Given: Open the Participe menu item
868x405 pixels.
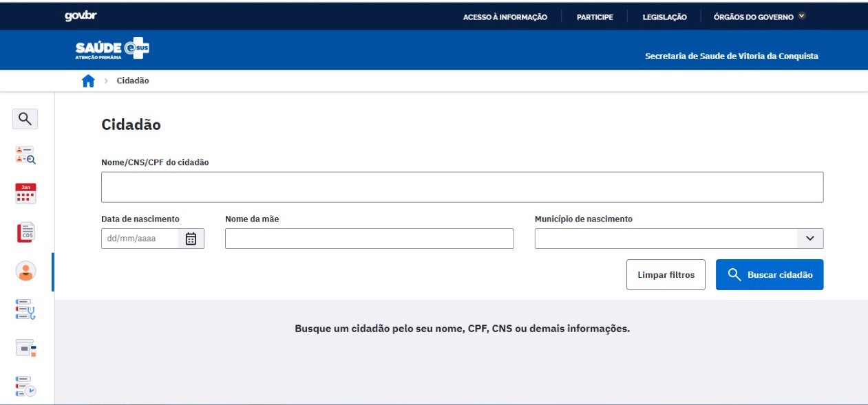Looking at the screenshot, I should coord(595,17).
